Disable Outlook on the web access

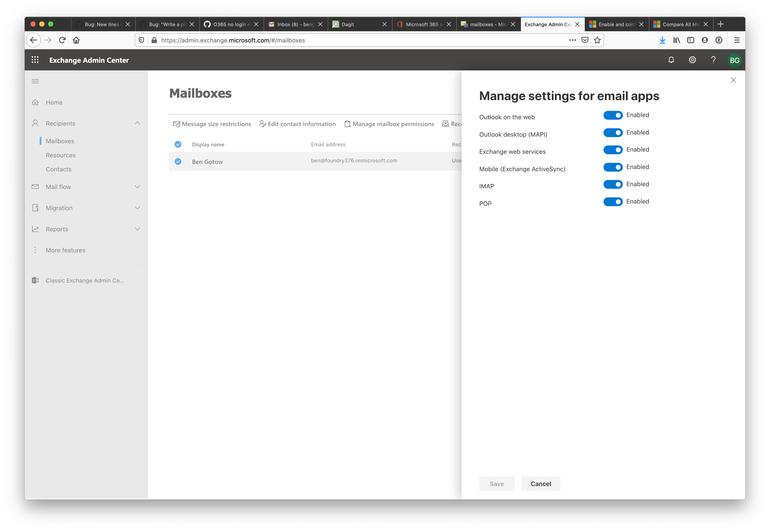point(613,115)
